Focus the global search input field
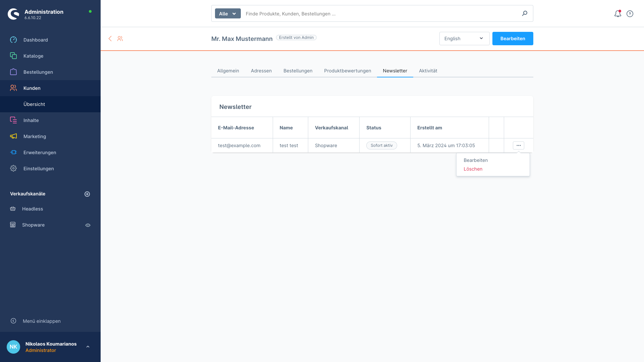 [381, 14]
